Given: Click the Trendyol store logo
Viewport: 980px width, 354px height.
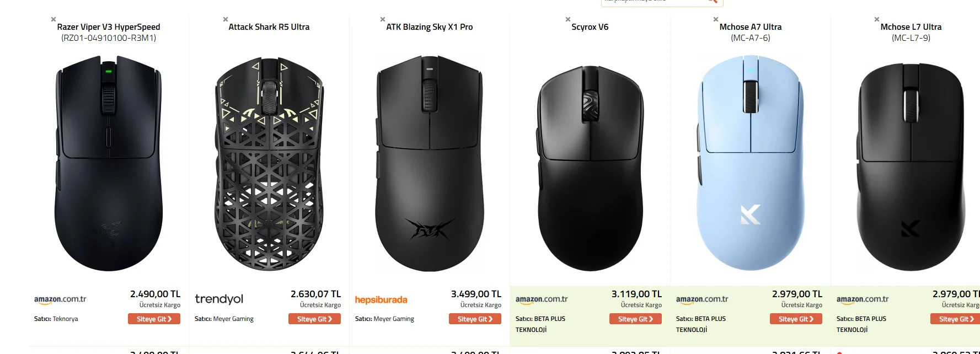Looking at the screenshot, I should (219, 299).
